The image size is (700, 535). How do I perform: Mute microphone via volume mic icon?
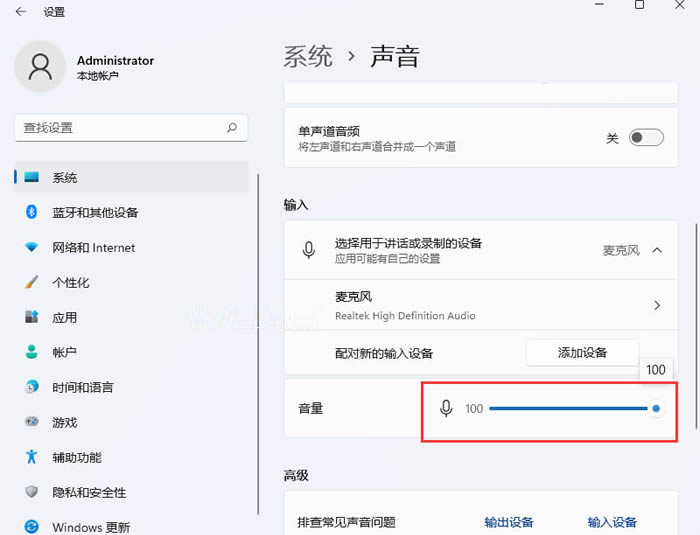[x=446, y=408]
